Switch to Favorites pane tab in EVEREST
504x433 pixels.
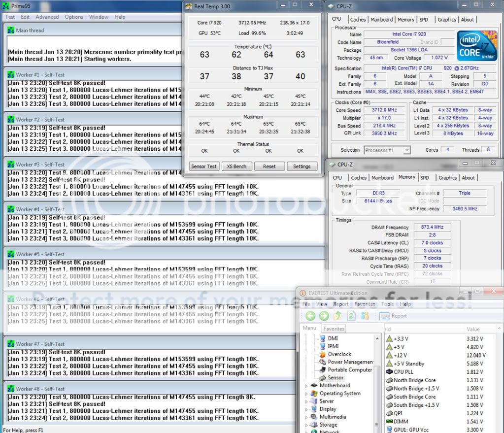click(x=334, y=329)
